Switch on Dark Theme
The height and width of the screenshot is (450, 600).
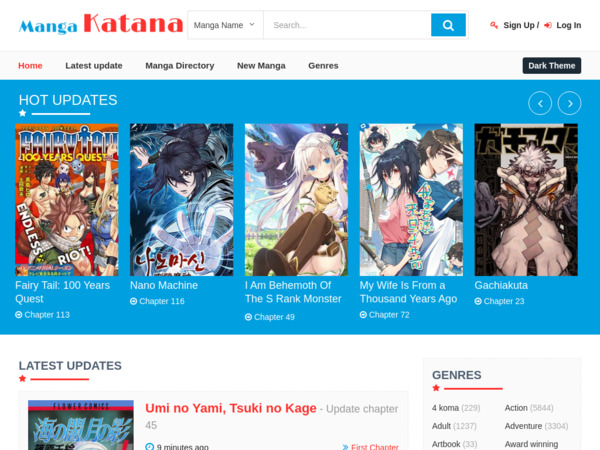[551, 65]
